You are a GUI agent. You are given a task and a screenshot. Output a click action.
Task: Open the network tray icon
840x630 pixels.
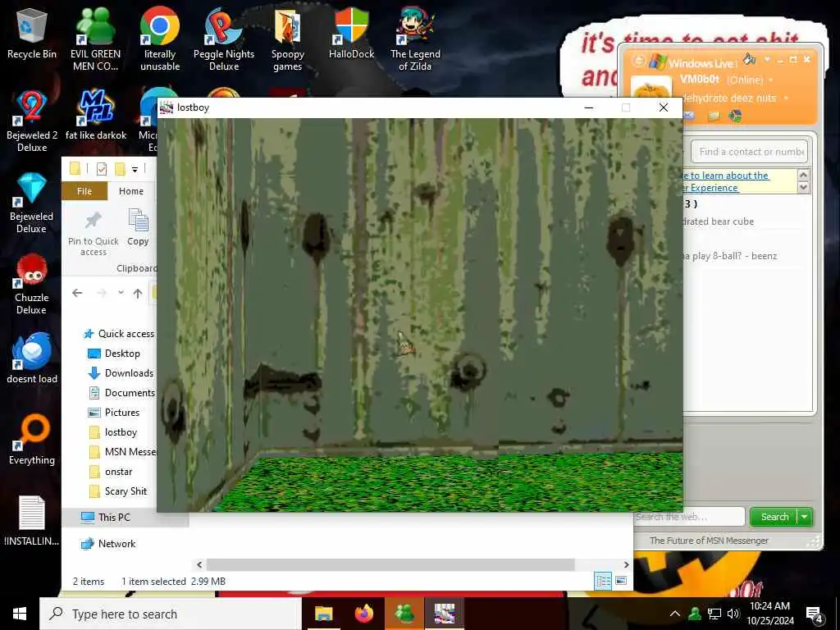pyautogui.click(x=714, y=614)
